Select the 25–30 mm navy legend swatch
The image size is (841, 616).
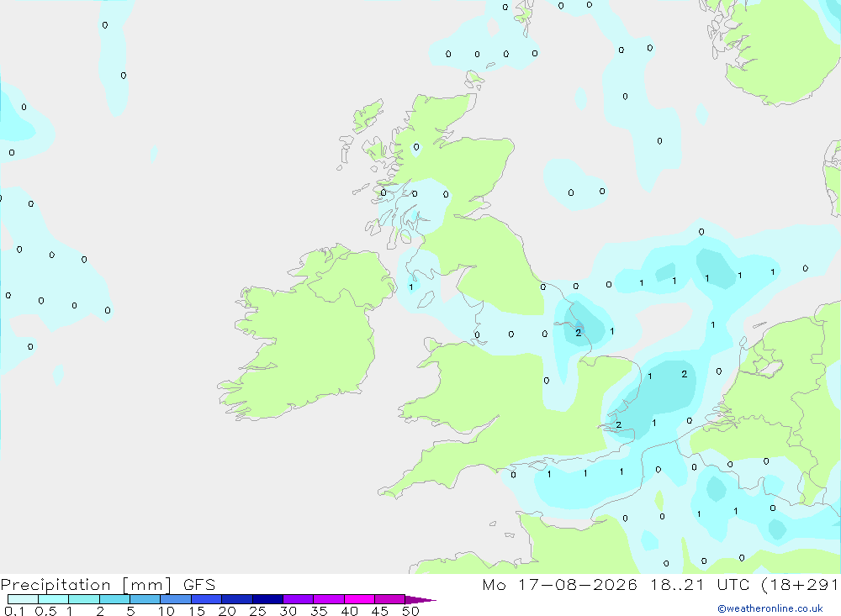[x=267, y=599]
